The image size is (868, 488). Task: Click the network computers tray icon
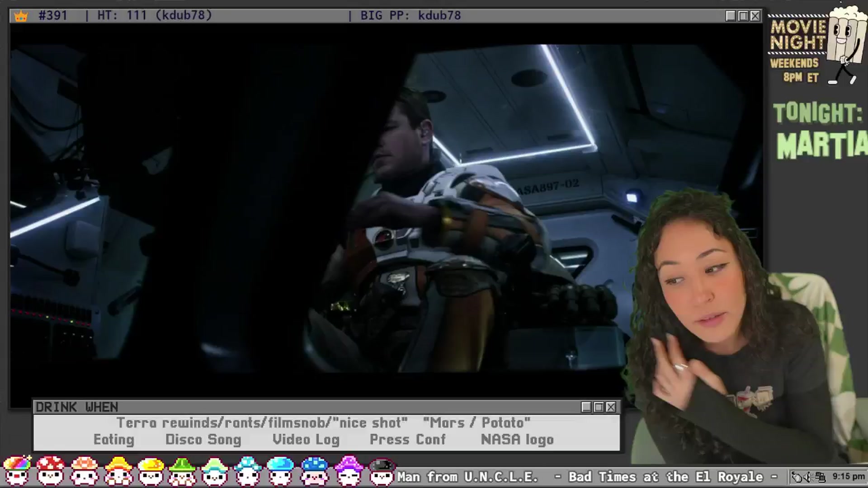tap(820, 477)
